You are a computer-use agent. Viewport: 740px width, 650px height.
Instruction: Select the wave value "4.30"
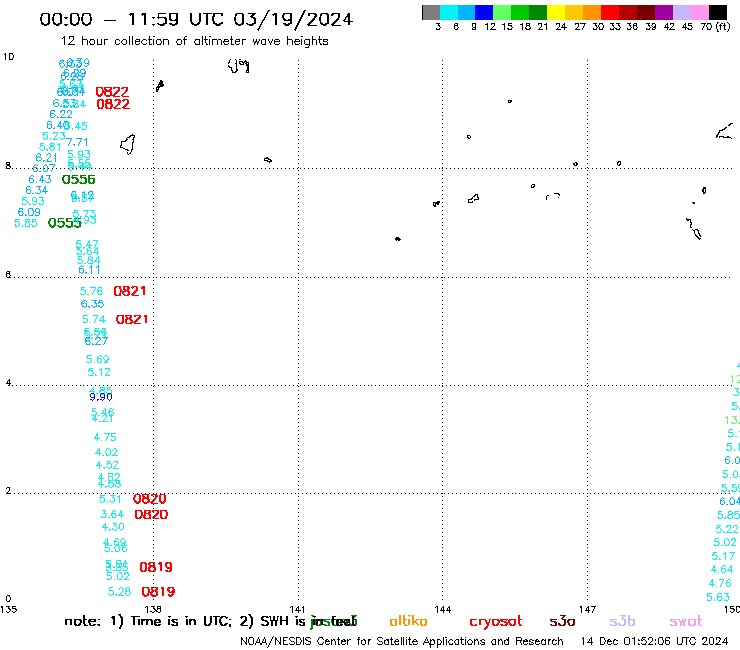point(113,527)
